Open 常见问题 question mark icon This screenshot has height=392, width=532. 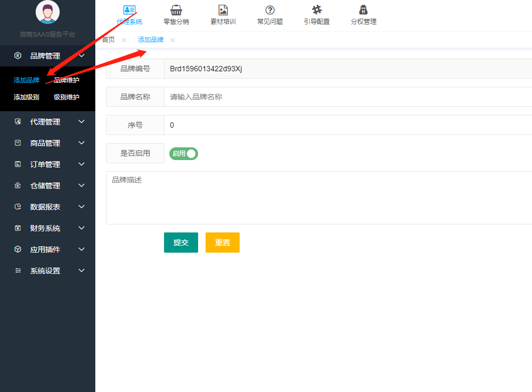coord(270,10)
